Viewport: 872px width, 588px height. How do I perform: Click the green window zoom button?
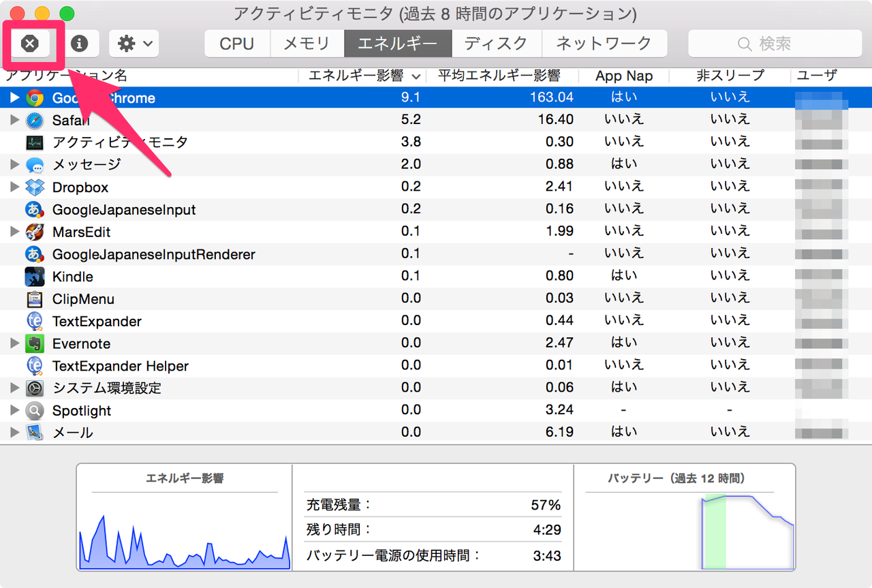tap(67, 13)
